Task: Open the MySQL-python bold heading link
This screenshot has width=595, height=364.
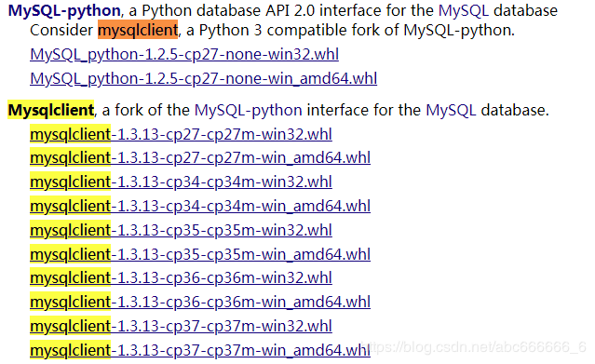Action: (x=64, y=10)
